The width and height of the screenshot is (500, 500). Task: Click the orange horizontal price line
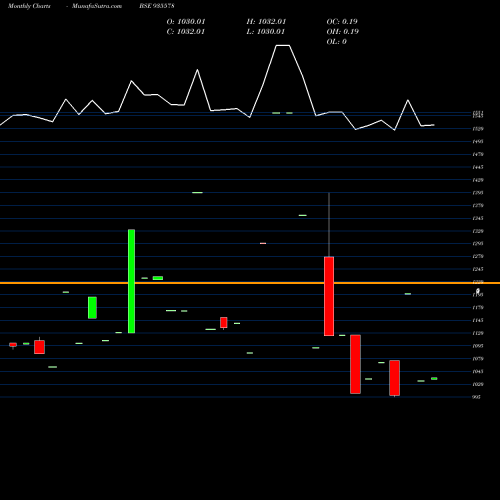tap(250, 283)
